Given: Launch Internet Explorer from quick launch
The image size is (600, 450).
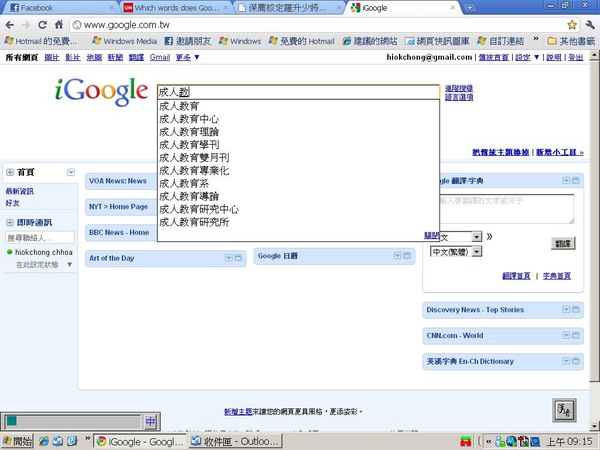Looking at the screenshot, I should 44,441.
